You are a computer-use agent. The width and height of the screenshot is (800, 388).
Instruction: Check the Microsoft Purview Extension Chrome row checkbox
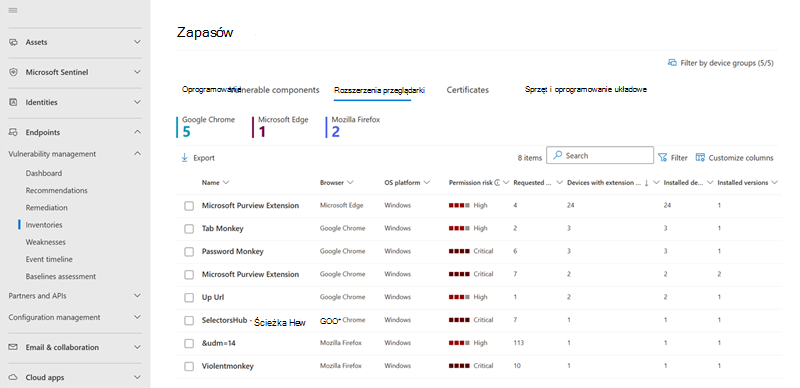189,275
